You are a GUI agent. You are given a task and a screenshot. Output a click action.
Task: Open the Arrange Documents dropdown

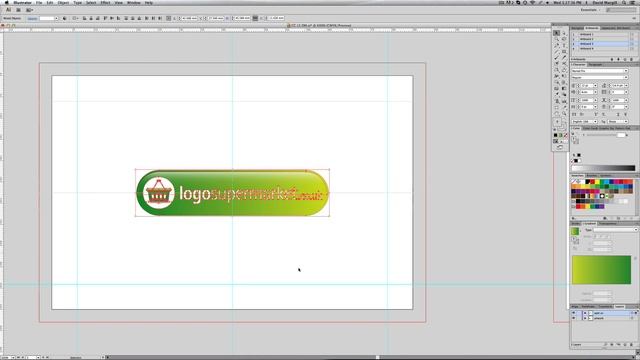30,10
